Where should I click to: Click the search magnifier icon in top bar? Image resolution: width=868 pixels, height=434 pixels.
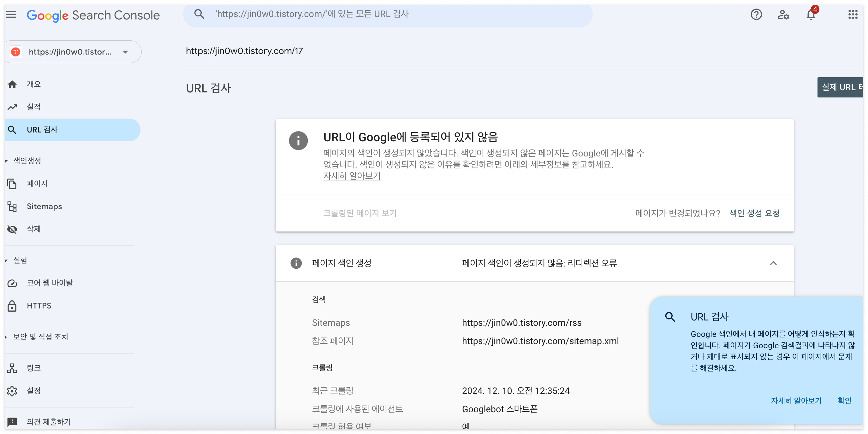199,14
